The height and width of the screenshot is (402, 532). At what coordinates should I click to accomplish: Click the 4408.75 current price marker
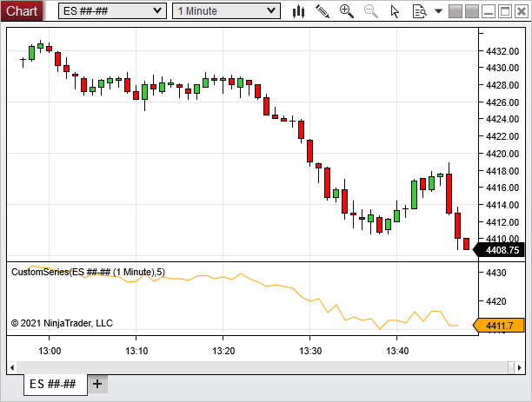pyautogui.click(x=501, y=250)
